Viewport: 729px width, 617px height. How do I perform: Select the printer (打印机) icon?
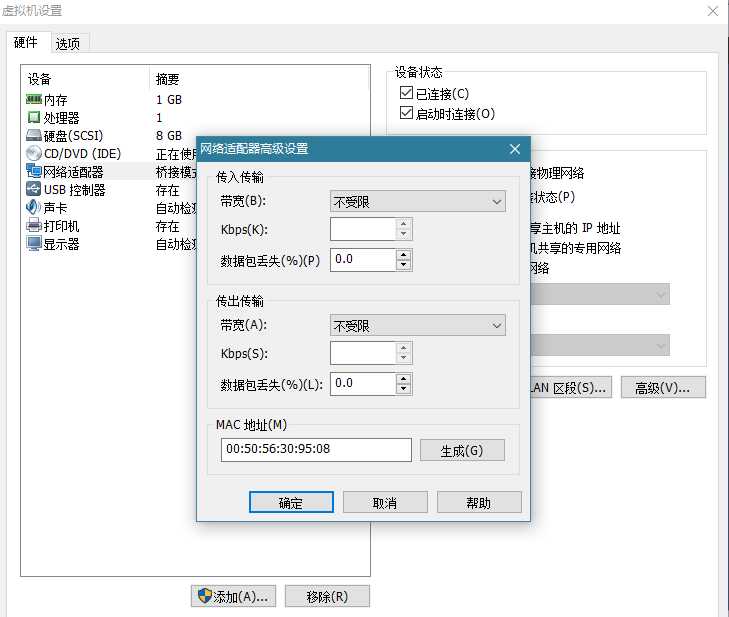[34, 226]
